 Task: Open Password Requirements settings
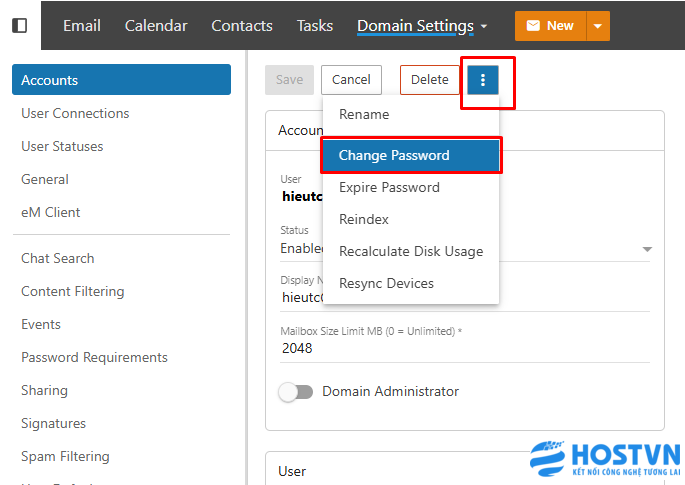coord(94,357)
